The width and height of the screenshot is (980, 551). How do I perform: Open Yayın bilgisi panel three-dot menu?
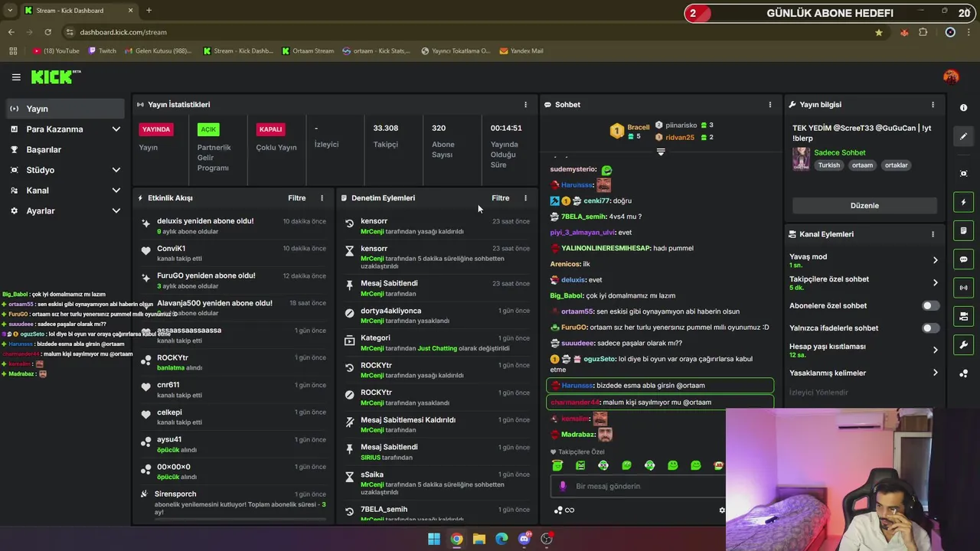933,104
